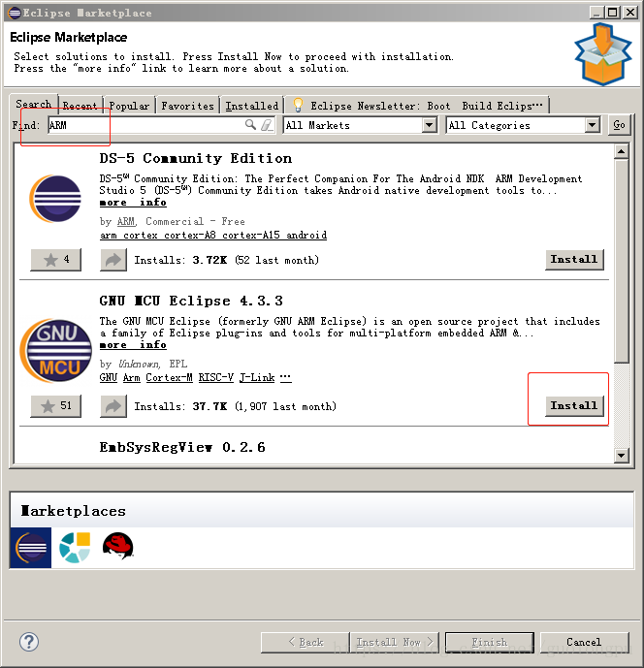The height and width of the screenshot is (668, 644).
Task: Click the DS-5 Community Edition Eclipse logo
Action: click(55, 199)
